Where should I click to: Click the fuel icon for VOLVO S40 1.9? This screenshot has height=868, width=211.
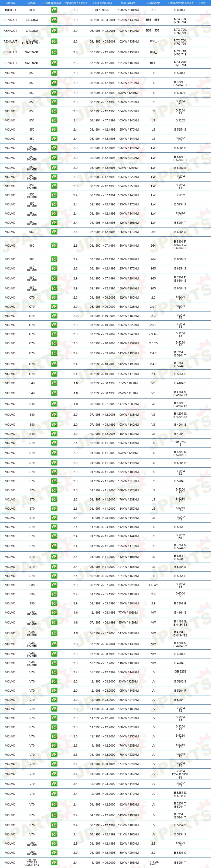(54, 404)
